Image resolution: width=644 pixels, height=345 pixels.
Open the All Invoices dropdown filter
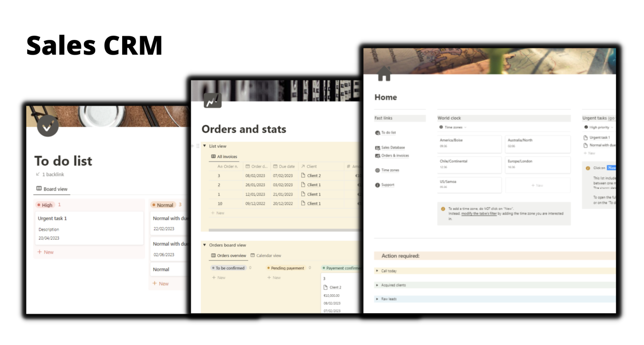(225, 156)
